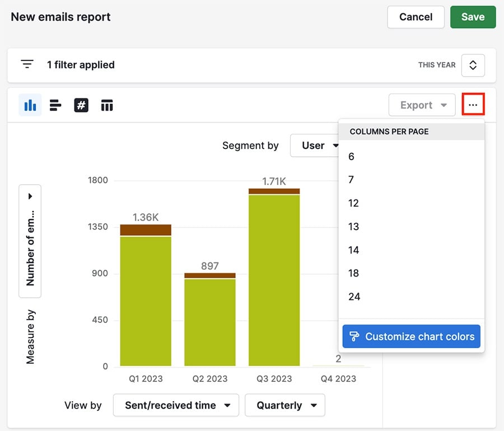Expand the Number of emails measure panel

30,196
